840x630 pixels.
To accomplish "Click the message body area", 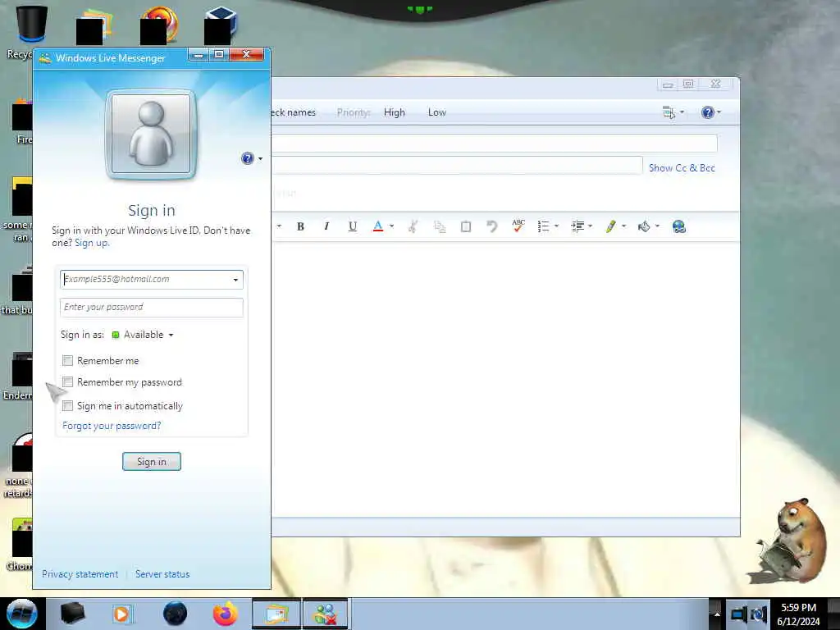I will 505,379.
